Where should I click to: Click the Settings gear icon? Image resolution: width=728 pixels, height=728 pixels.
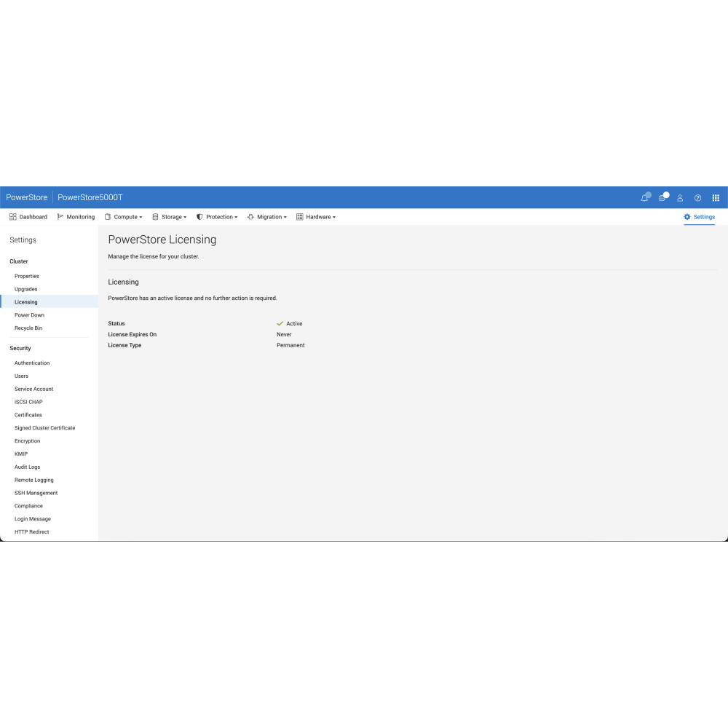coord(687,217)
